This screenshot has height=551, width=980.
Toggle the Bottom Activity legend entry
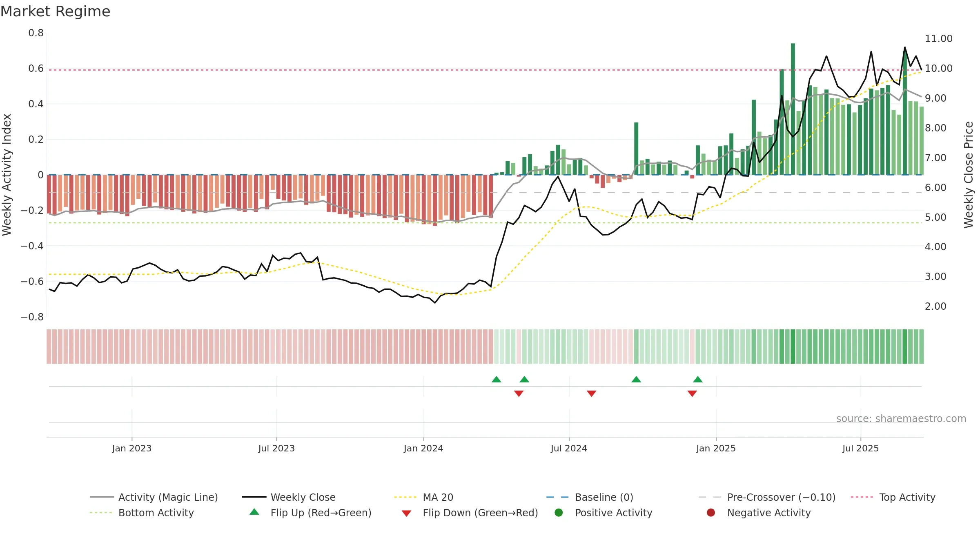coord(142,513)
